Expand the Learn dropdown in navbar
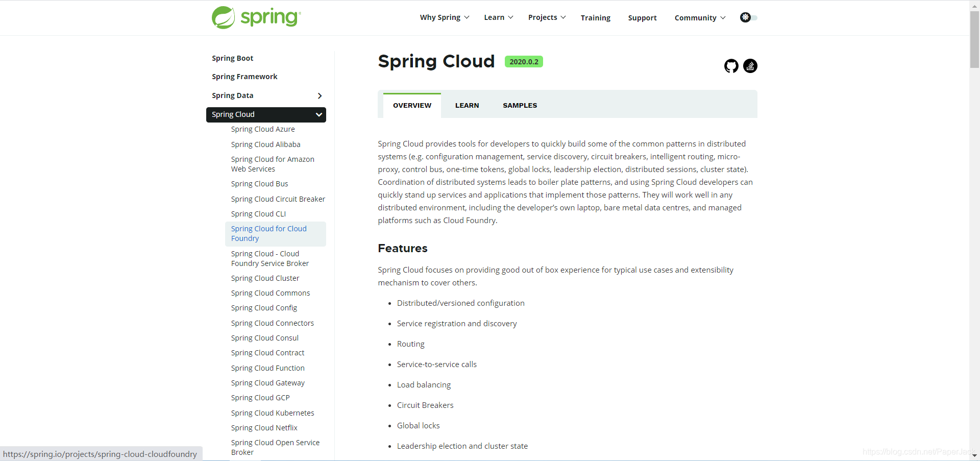This screenshot has width=980, height=461. (499, 17)
